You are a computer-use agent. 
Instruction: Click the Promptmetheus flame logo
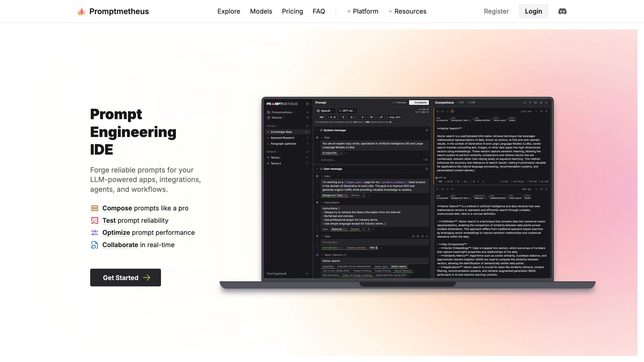point(82,11)
